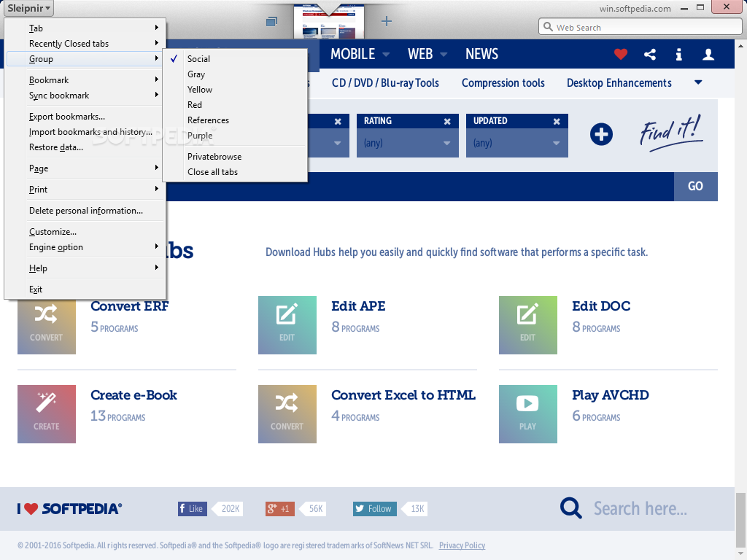This screenshot has height=560, width=747.
Task: Remove the RATING filter with X
Action: [x=447, y=122]
